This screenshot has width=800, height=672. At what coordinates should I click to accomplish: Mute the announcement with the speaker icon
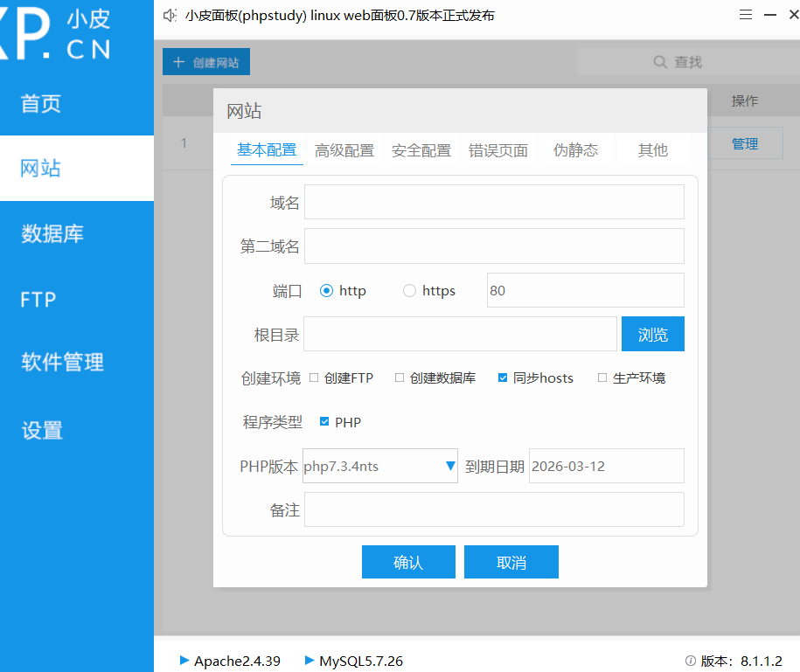tap(170, 15)
